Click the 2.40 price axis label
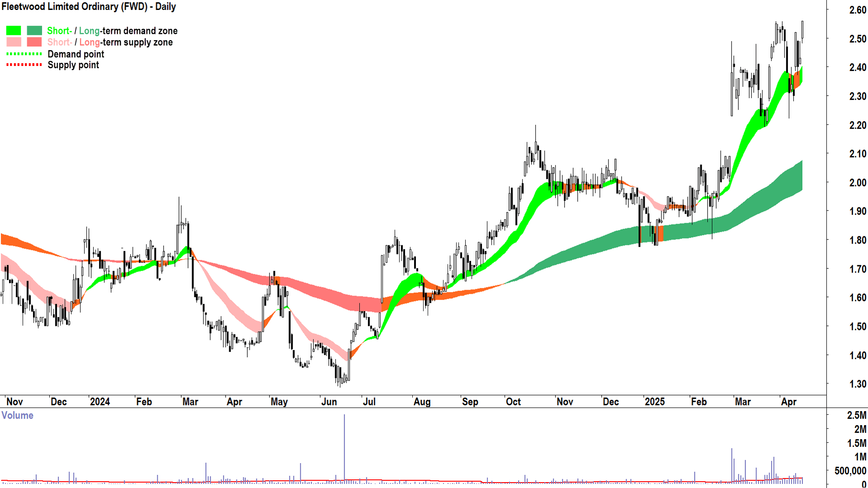 tap(858, 67)
